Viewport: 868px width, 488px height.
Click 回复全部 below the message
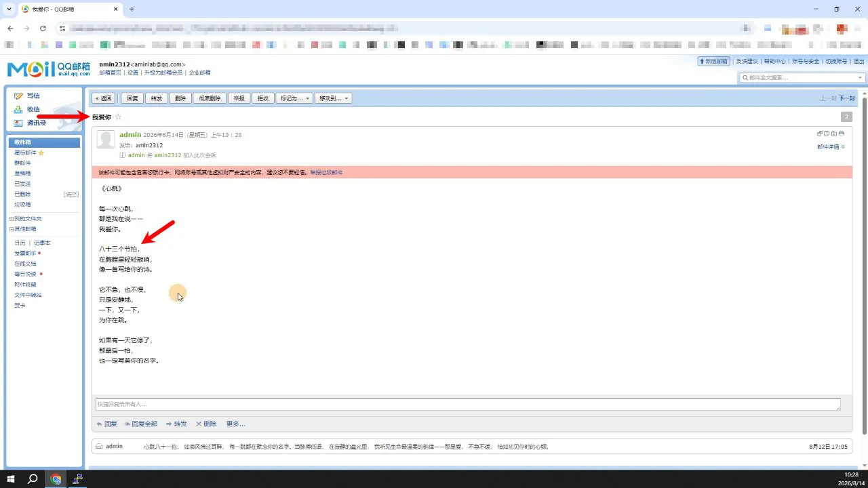(x=140, y=424)
